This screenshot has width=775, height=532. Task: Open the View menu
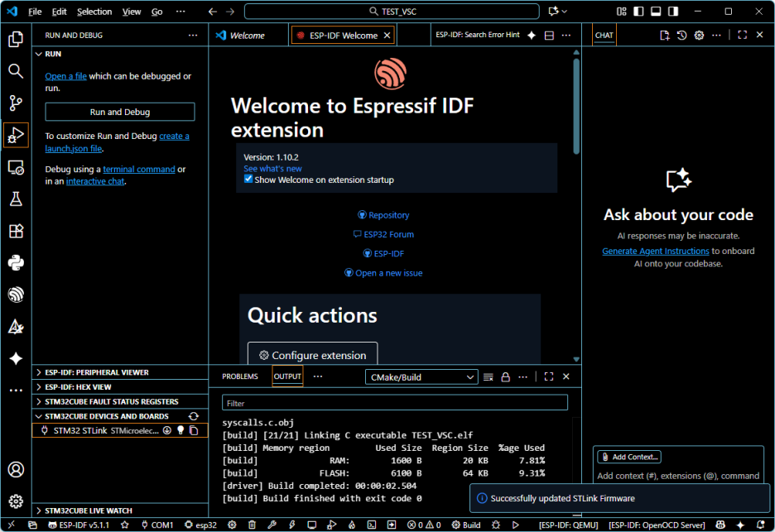click(132, 12)
